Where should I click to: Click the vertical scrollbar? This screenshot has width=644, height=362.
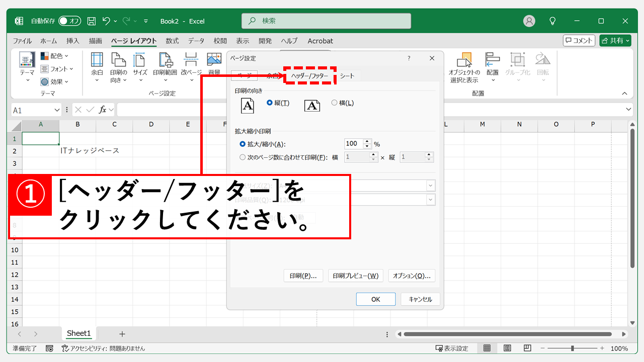point(632,198)
